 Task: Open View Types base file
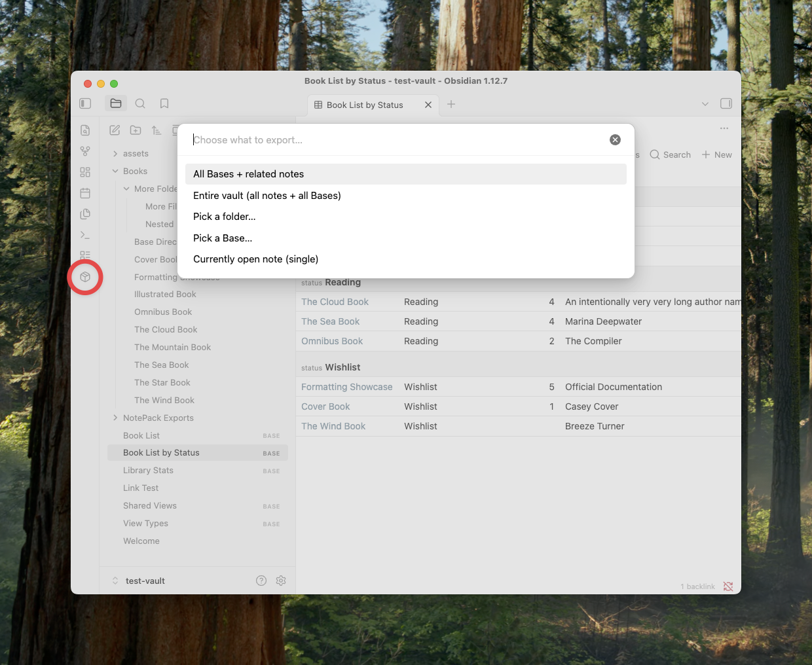pos(198,524)
